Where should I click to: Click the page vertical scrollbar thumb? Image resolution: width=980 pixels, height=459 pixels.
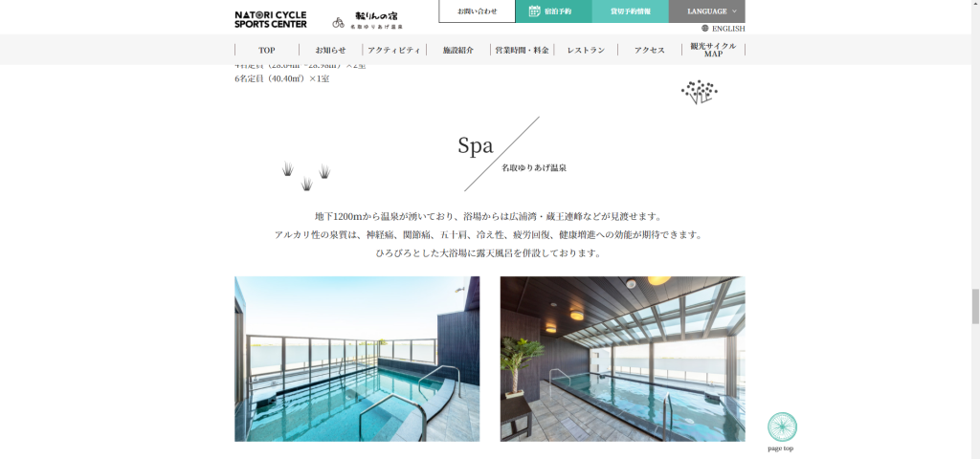point(975,307)
